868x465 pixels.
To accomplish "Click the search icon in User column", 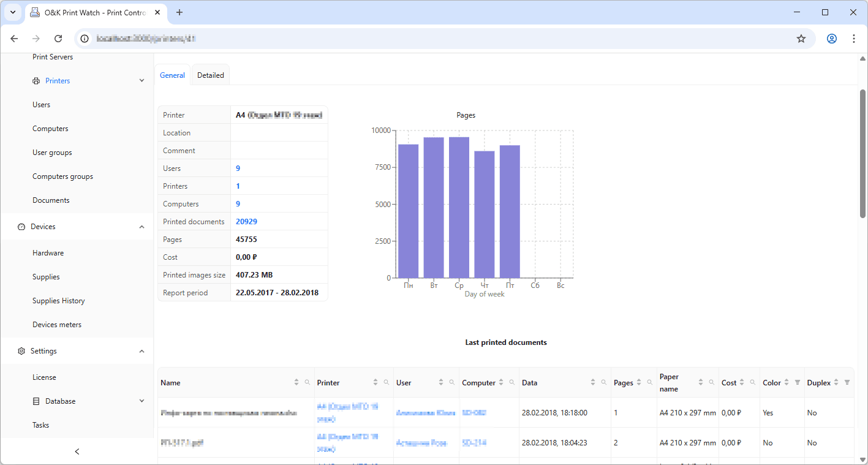I will tap(451, 382).
